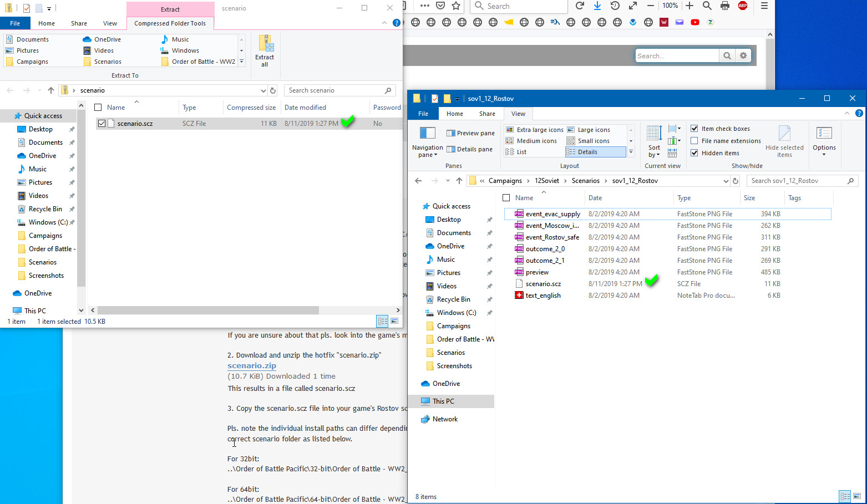Open address dropdown in Rostov window
This screenshot has width=867, height=504.
(x=726, y=181)
